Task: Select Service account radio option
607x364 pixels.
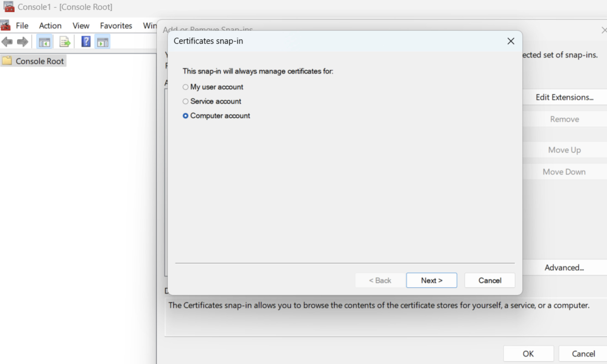Action: click(186, 102)
